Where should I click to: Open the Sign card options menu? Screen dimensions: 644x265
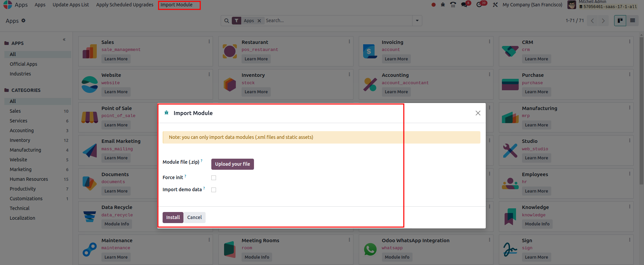coord(629,240)
